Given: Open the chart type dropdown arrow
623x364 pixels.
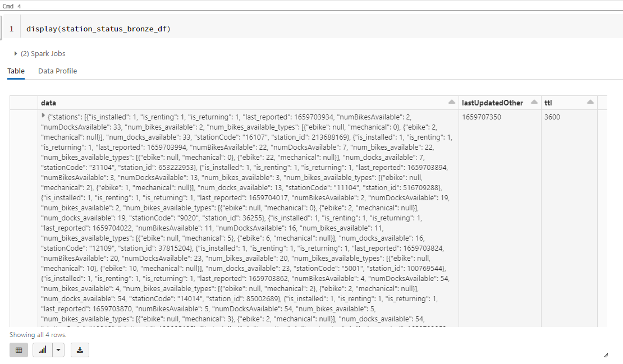Looking at the screenshot, I should (x=58, y=350).
